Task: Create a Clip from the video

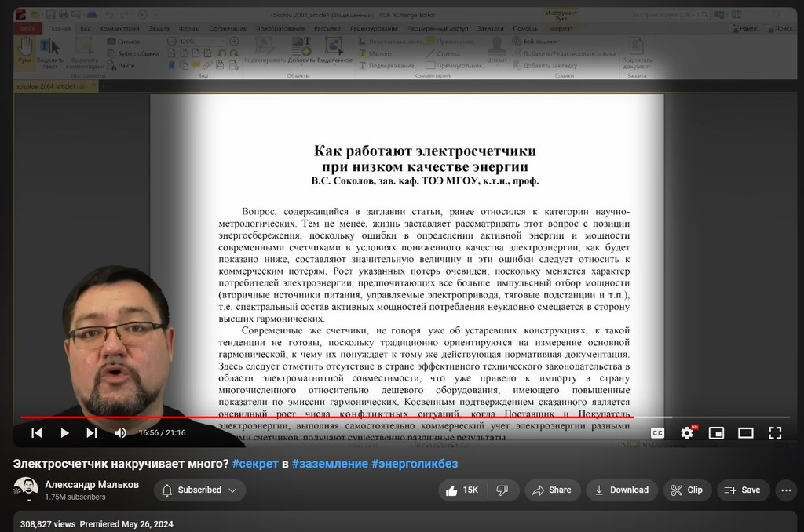Action: (686, 490)
